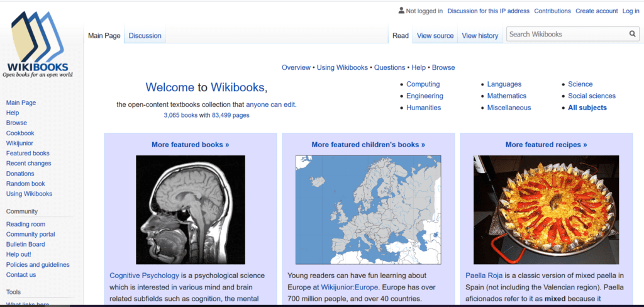Open the Mathematics subject
Viewport: 644px width, 307px height.
(x=506, y=96)
